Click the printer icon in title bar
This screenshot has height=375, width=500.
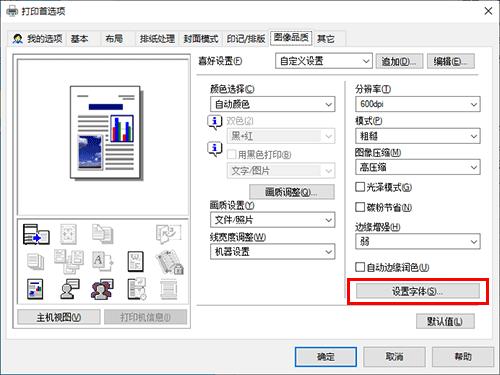click(12, 11)
